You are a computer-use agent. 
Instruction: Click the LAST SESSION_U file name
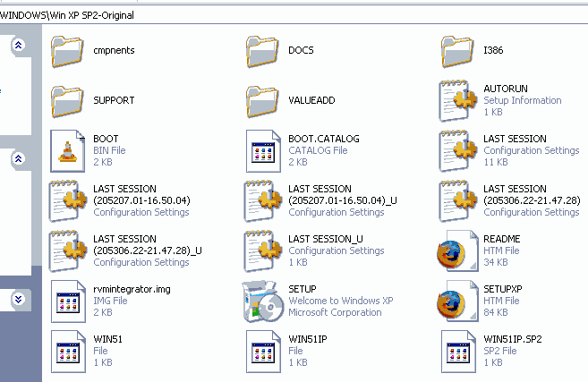coord(326,239)
